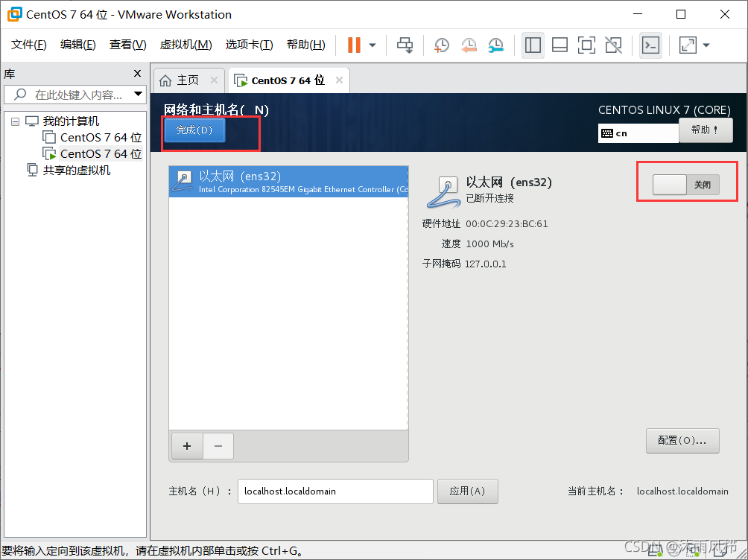748x560 pixels.
Task: Take a snapshot of the virtual machine
Action: tap(441, 45)
